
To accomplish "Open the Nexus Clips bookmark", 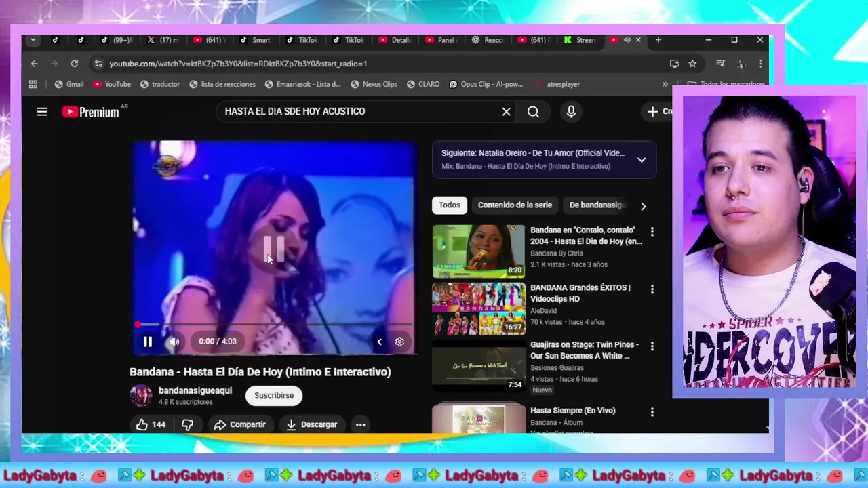I will click(374, 85).
